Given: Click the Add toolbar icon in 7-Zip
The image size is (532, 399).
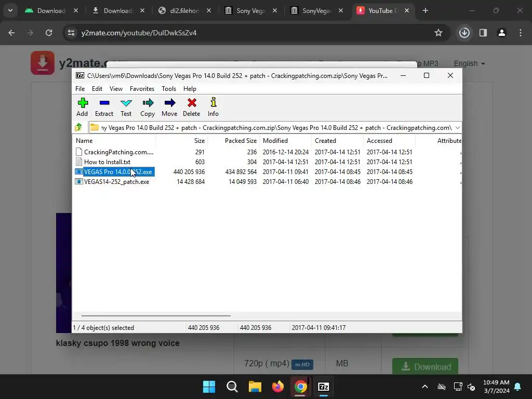Looking at the screenshot, I should coord(82,107).
